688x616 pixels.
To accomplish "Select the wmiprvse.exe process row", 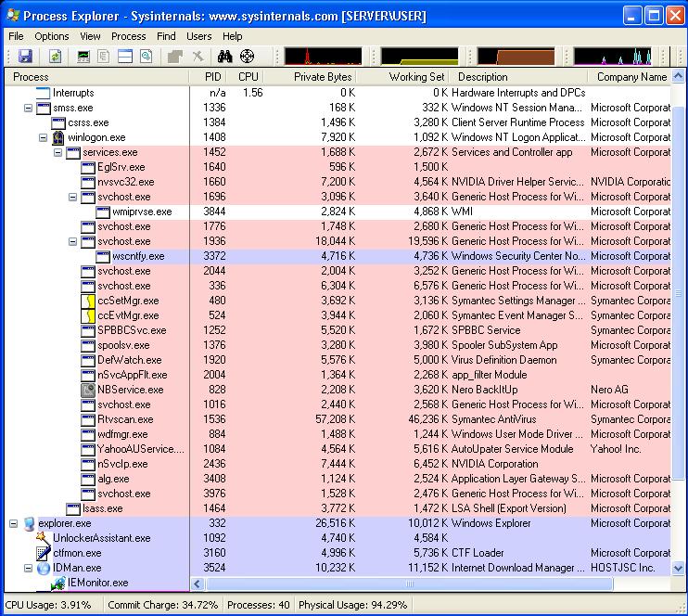I will (338, 212).
